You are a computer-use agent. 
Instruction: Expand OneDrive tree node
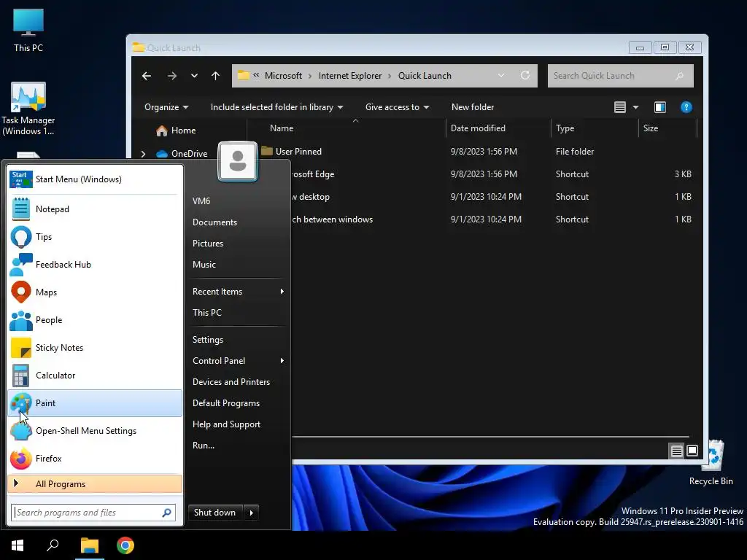coord(144,154)
